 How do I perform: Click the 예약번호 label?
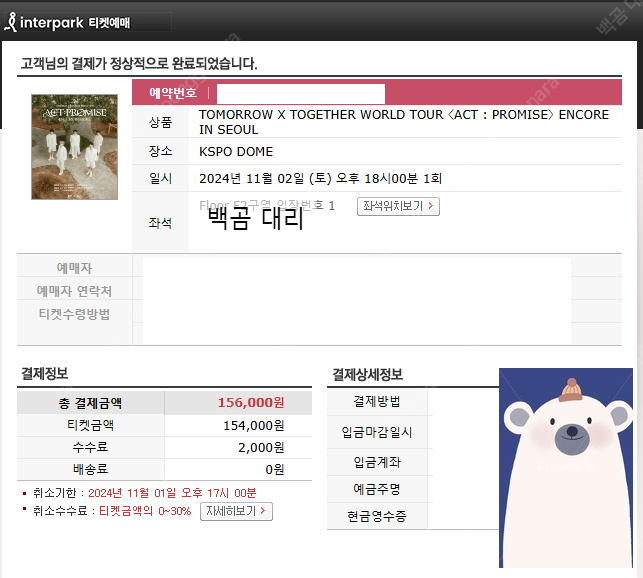pyautogui.click(x=173, y=93)
